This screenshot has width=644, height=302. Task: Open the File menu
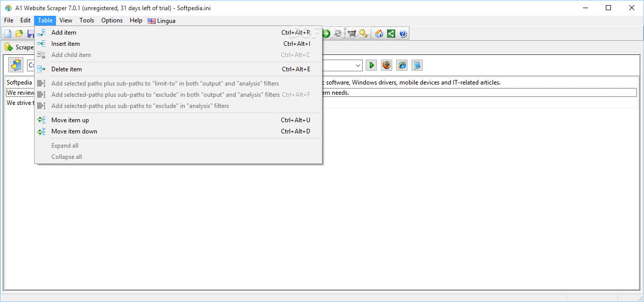point(9,20)
